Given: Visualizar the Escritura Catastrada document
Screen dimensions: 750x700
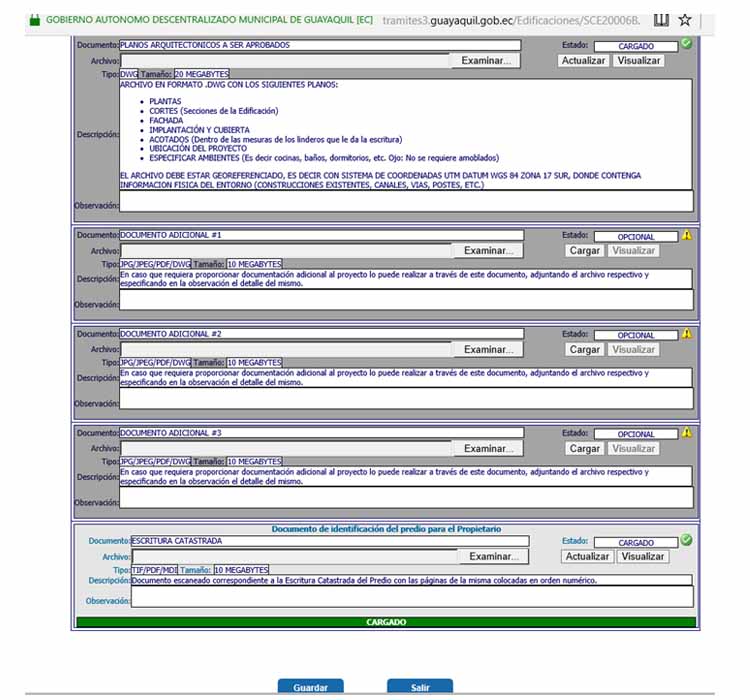Looking at the screenshot, I should click(x=642, y=556).
